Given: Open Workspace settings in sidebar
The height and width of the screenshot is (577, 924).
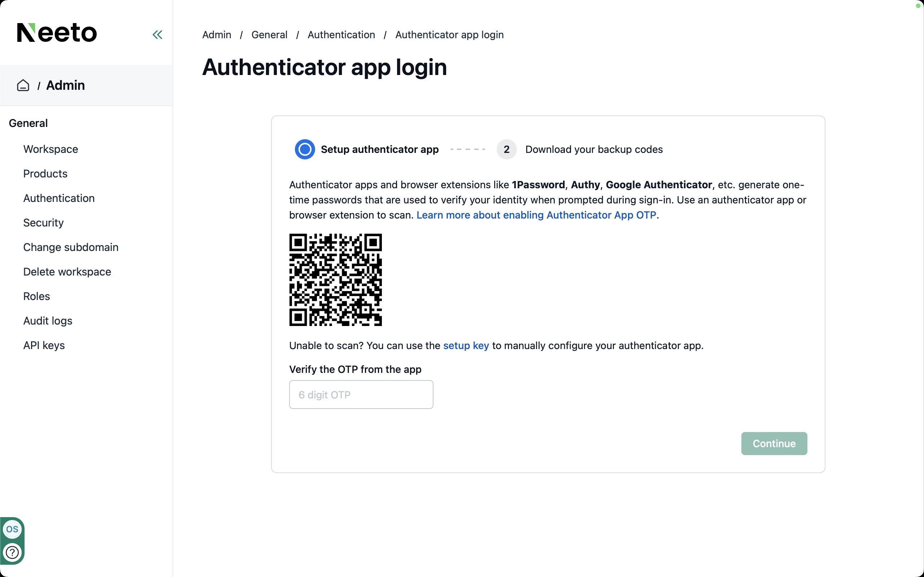Looking at the screenshot, I should point(51,149).
